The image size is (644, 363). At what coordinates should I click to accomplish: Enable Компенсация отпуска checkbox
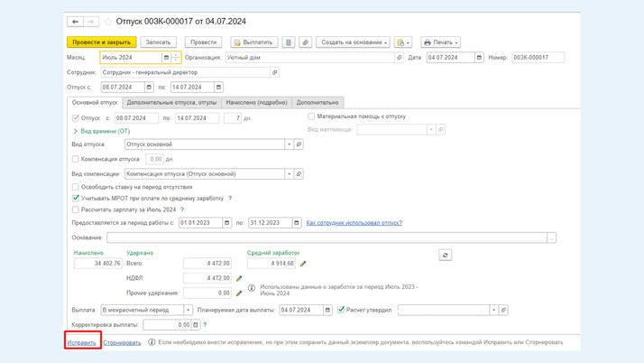tap(75, 159)
